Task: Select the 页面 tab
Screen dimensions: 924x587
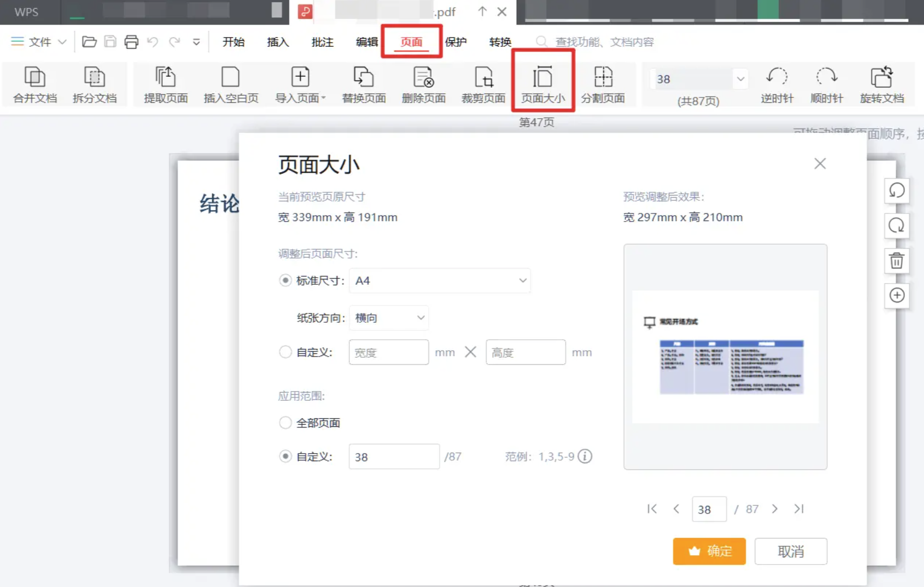Action: 411,42
